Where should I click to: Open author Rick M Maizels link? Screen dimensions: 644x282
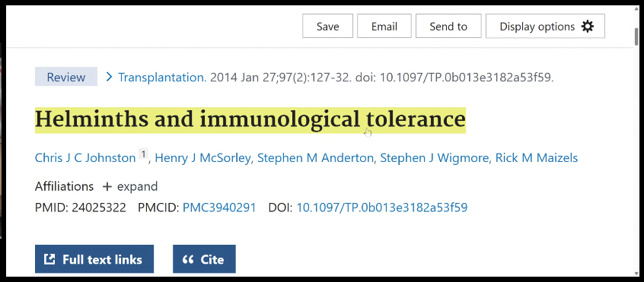point(537,158)
